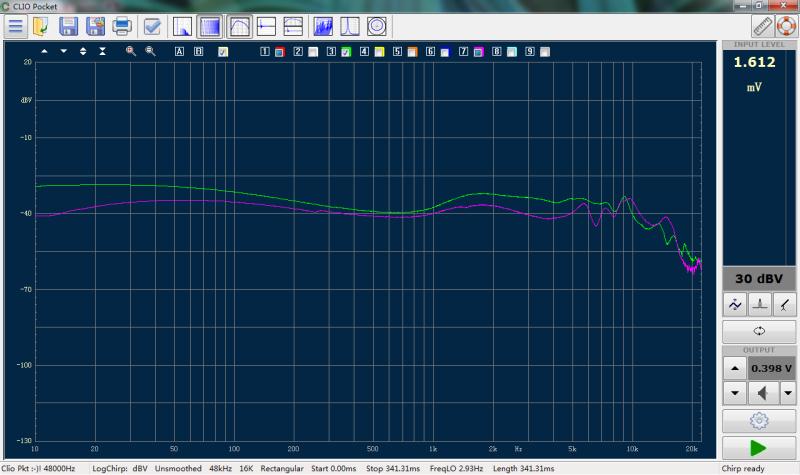Select overlay slot 3
The image size is (800, 475).
pyautogui.click(x=331, y=52)
